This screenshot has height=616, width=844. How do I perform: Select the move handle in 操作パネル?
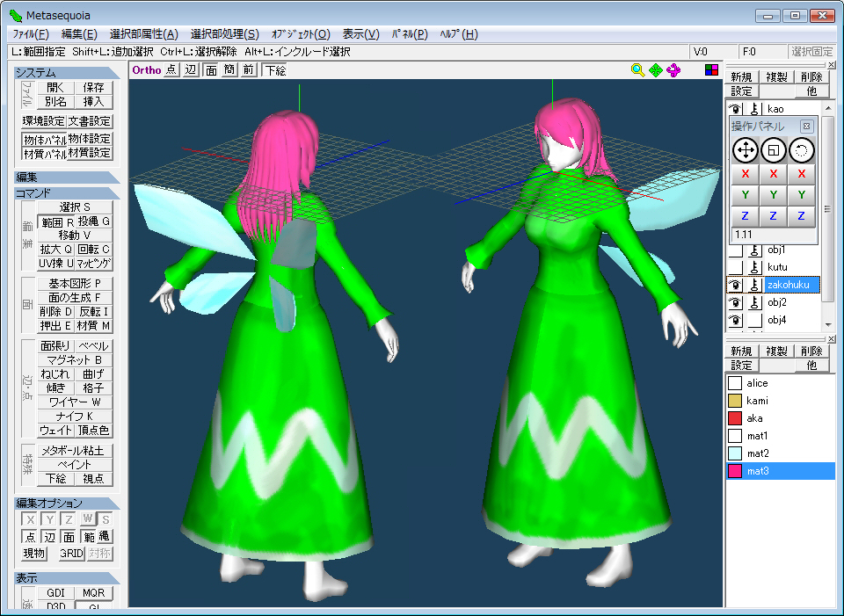click(745, 149)
